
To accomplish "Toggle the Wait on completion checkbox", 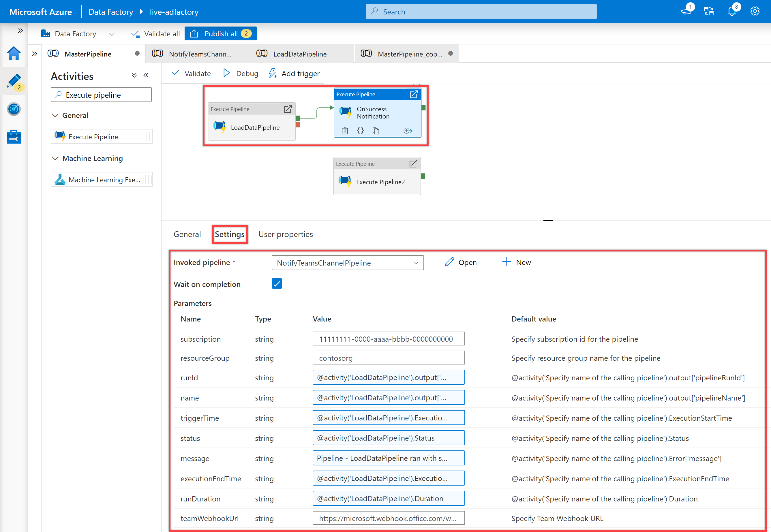I will coord(277,283).
